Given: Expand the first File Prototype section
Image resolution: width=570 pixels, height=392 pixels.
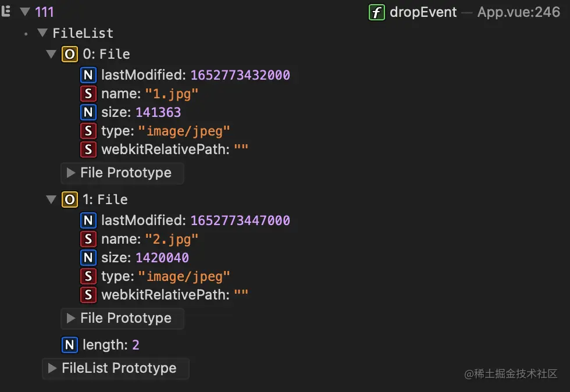Looking at the screenshot, I should (x=71, y=173).
